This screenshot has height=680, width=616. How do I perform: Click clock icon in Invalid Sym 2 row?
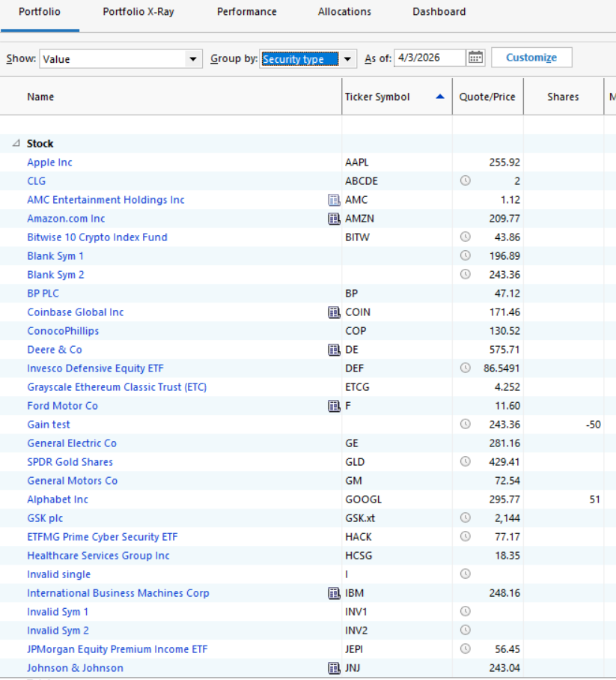[465, 630]
